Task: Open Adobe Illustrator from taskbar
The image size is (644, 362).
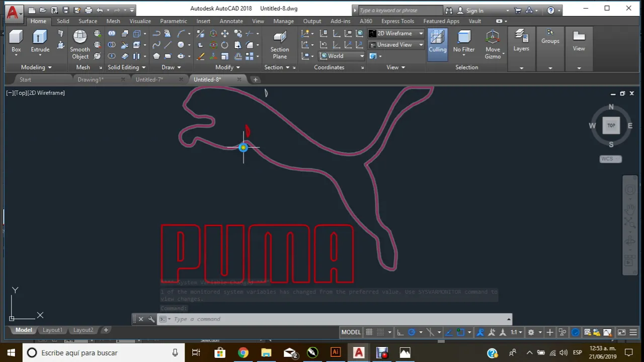Action: click(336, 352)
